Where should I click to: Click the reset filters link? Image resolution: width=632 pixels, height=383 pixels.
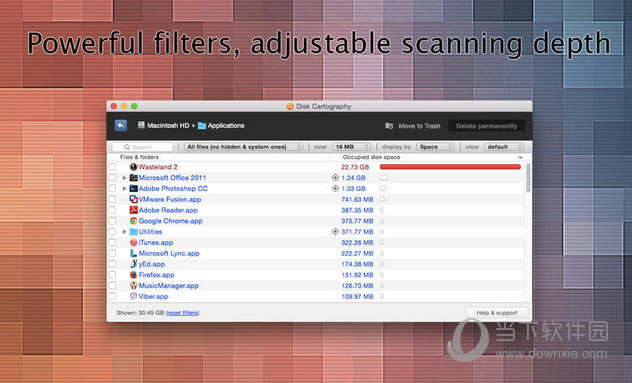[x=183, y=313]
